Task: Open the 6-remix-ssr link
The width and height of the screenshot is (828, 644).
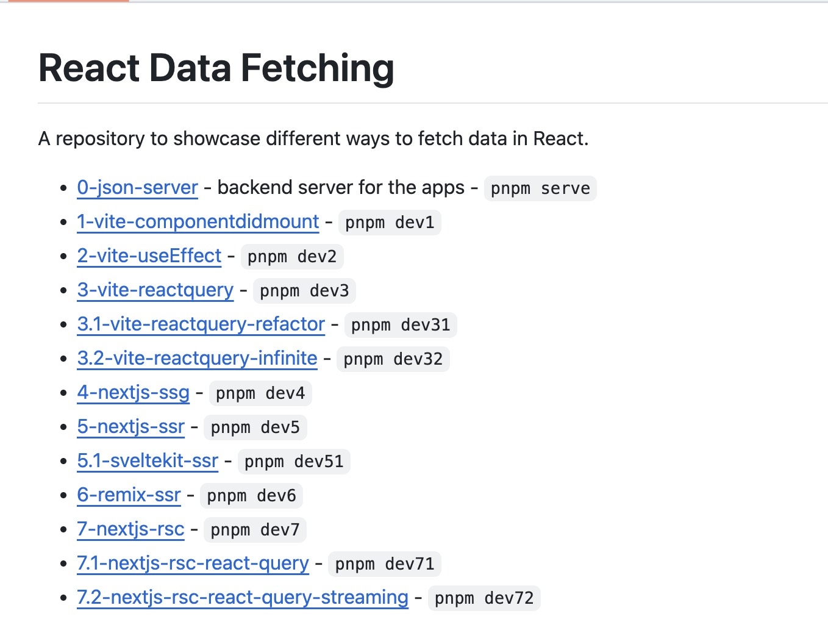Action: tap(129, 495)
